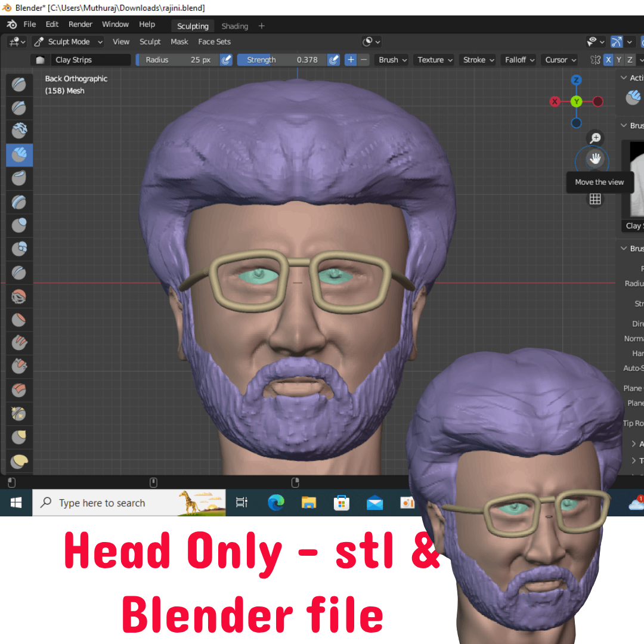Adjust the Strength slider

tap(282, 60)
